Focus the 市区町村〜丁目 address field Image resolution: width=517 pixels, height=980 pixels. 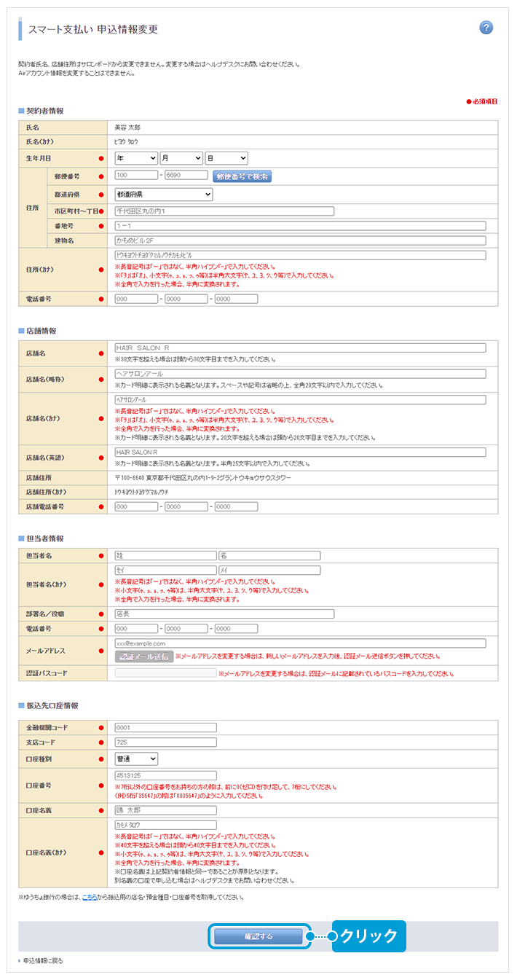tap(224, 211)
